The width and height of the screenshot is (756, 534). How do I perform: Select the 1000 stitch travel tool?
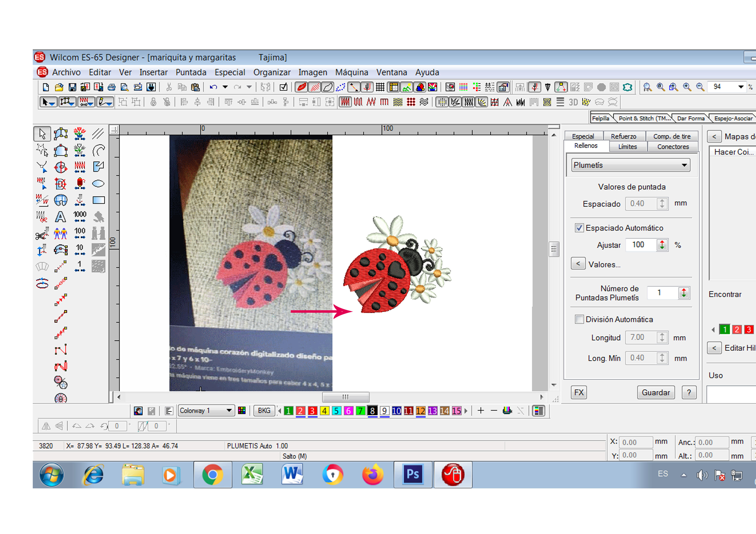[x=80, y=217]
